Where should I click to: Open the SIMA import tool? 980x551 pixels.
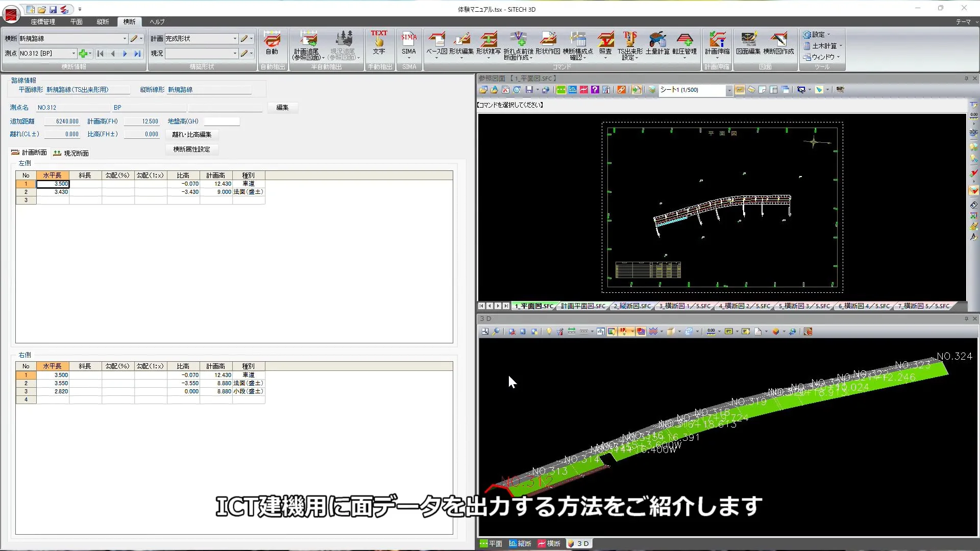tap(409, 42)
